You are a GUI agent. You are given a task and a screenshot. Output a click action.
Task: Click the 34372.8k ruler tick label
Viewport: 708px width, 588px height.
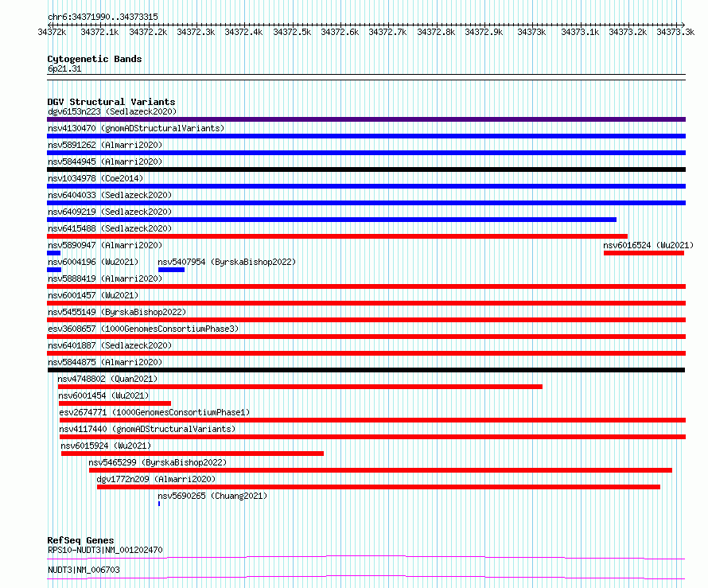[x=436, y=32]
